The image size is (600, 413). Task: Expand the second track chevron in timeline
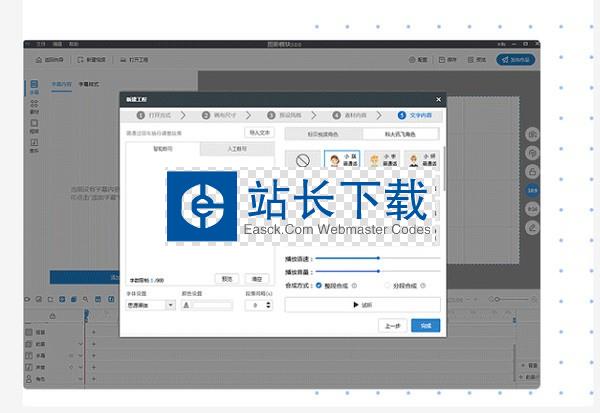(x=80, y=344)
